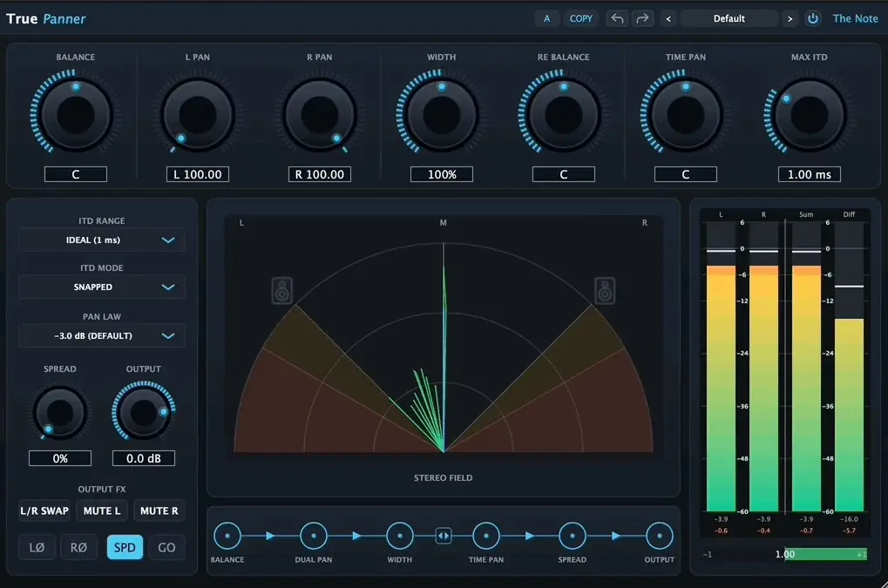The height and width of the screenshot is (588, 888).
Task: Toggle the SPD button
Action: (125, 547)
